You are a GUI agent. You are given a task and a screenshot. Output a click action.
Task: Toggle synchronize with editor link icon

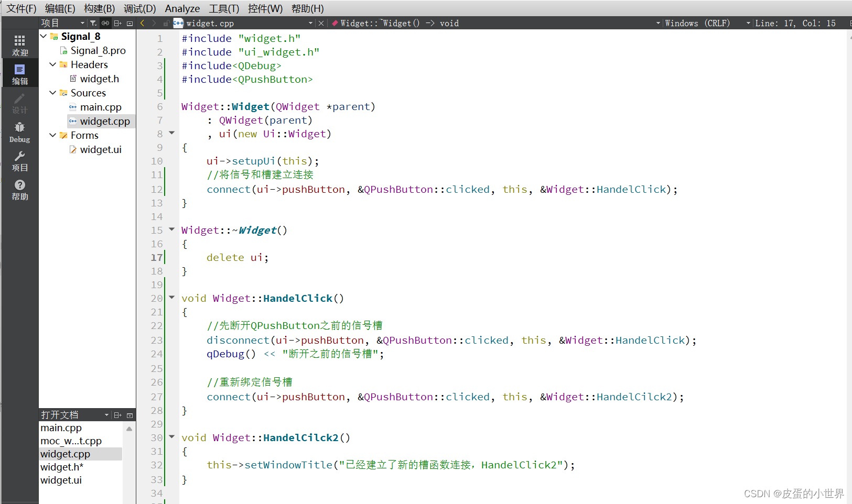point(105,23)
